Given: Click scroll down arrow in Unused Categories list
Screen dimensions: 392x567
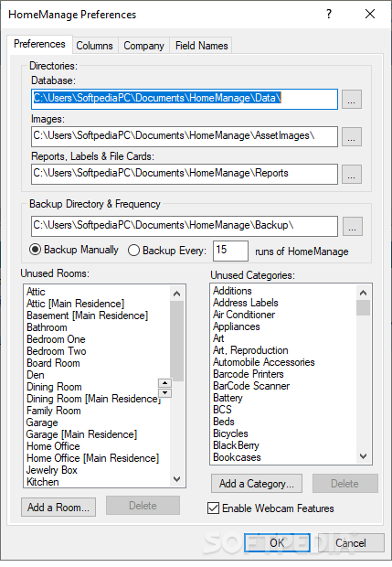Looking at the screenshot, I should click(x=364, y=456).
